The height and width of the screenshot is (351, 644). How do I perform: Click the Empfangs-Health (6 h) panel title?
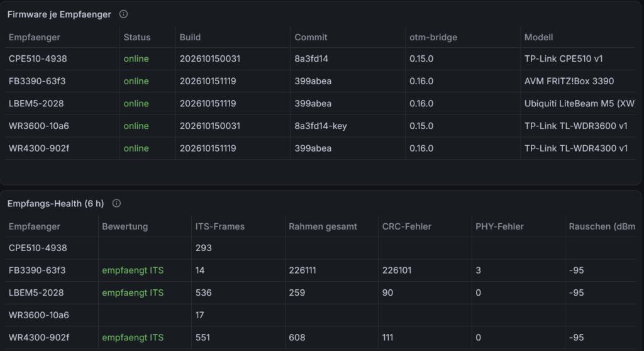pos(55,203)
